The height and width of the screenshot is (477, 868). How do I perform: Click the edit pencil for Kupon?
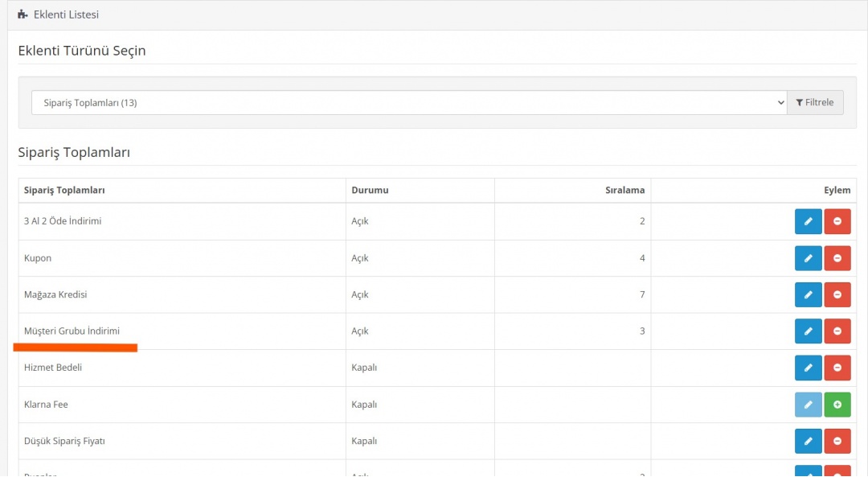tap(808, 258)
